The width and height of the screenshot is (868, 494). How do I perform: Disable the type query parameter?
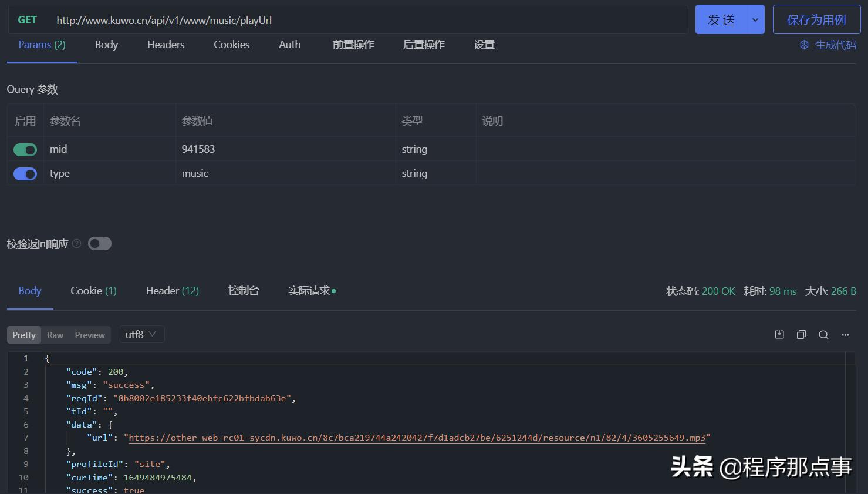coord(25,174)
